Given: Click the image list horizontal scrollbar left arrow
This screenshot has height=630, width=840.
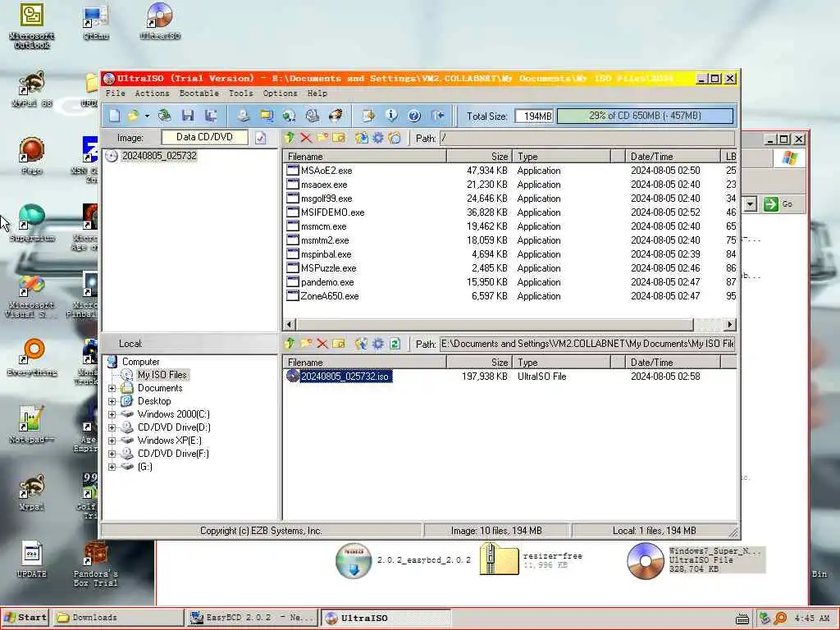Looking at the screenshot, I should pyautogui.click(x=290, y=324).
